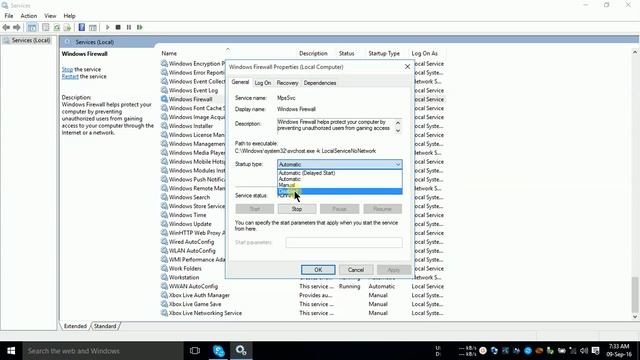Select the Windows Event Log service row
The width and height of the screenshot is (640, 360).
coord(193,90)
